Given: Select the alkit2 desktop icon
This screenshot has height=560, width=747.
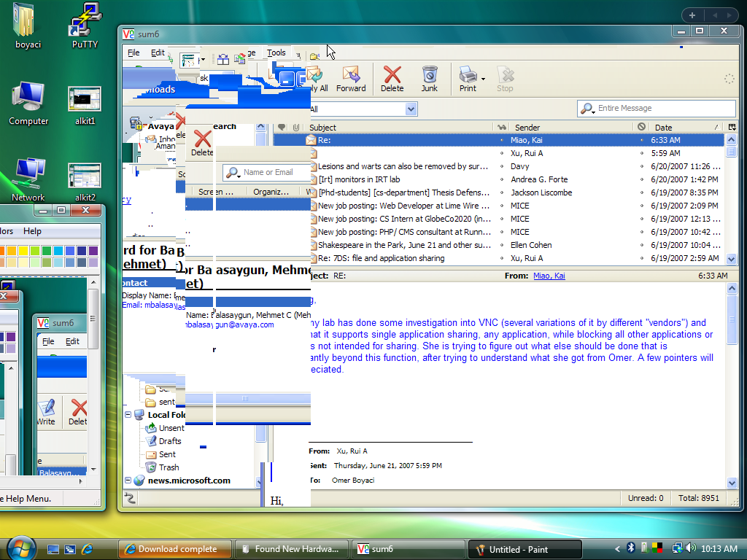Looking at the screenshot, I should (x=85, y=182).
